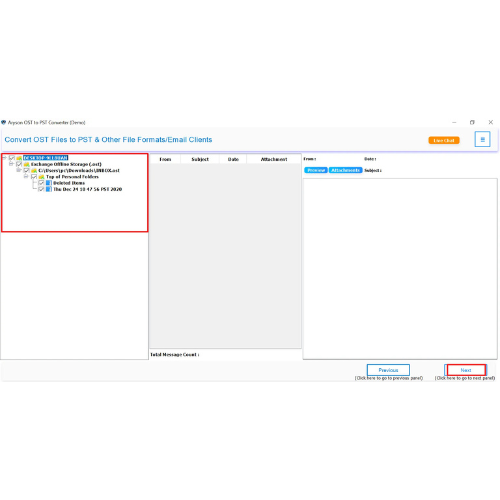
Task: Click the blue icon beside Thu Dec 24 entry
Action: pyautogui.click(x=49, y=189)
